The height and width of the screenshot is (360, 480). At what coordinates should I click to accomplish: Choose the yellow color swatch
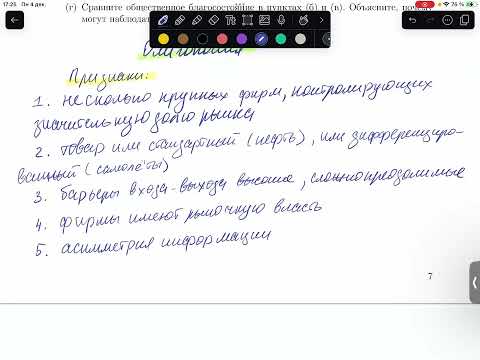coord(163,39)
